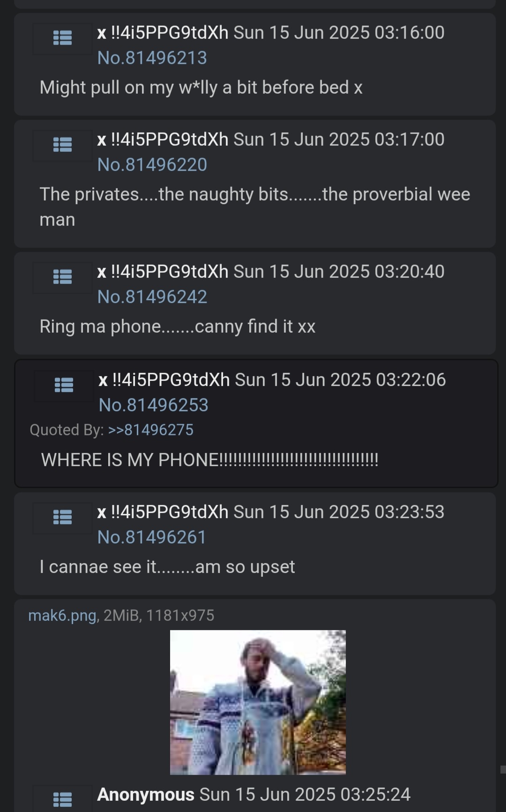Open post menu icon for No.81496242
506x812 pixels.
[x=62, y=277]
